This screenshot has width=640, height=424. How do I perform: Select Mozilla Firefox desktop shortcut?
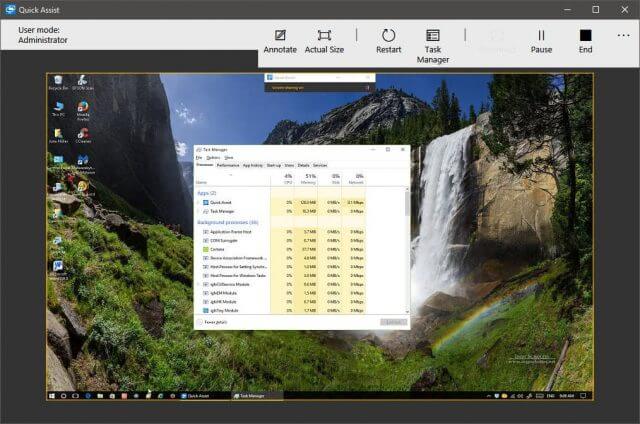(x=83, y=111)
